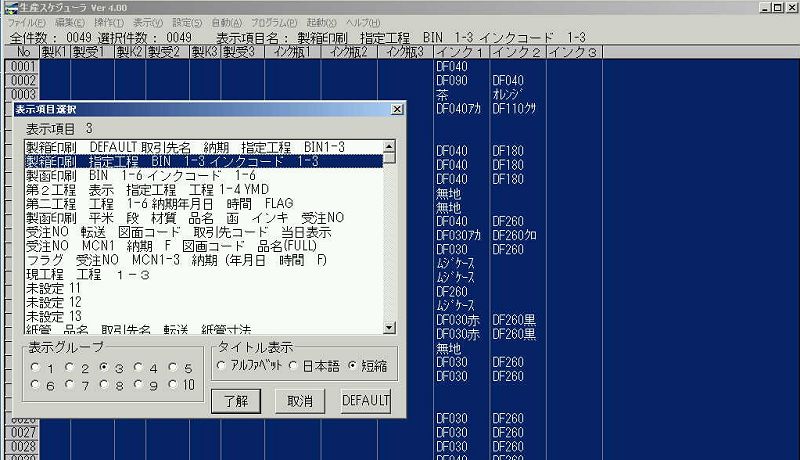Switch title display to 日本語
800x460 pixels.
(x=294, y=367)
